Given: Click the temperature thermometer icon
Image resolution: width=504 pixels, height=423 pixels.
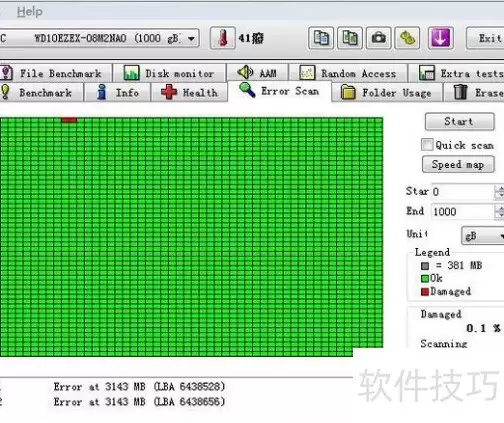Looking at the screenshot, I should coord(223,38).
